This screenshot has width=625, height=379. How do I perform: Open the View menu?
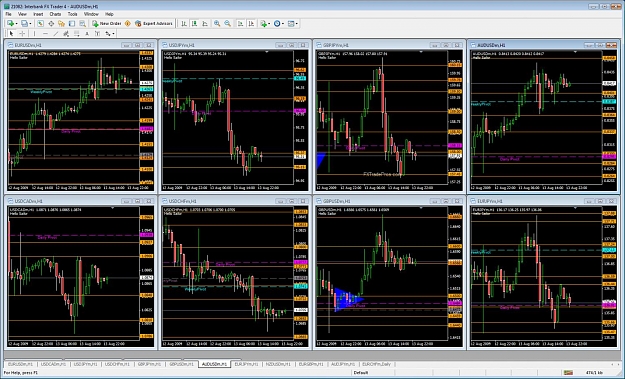coord(22,14)
